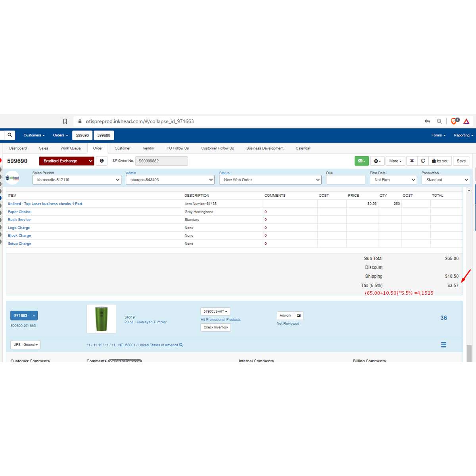
Task: Open the print options icon
Action: click(x=377, y=161)
